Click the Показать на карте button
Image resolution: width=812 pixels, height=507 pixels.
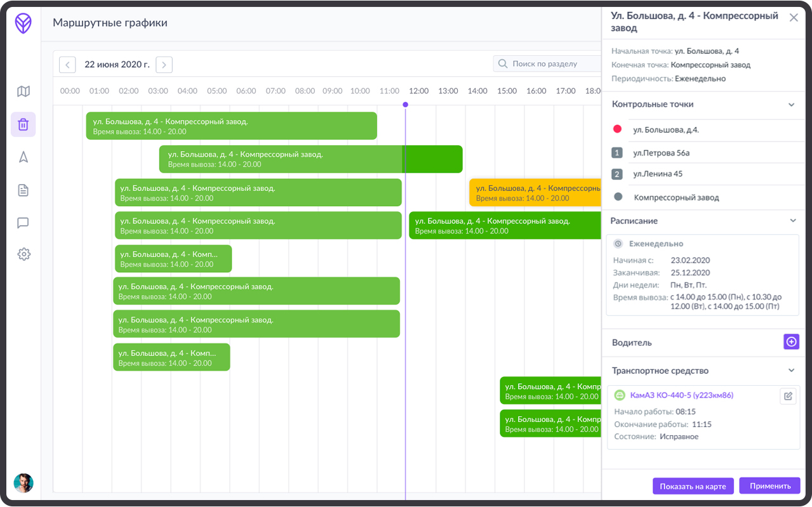693,486
